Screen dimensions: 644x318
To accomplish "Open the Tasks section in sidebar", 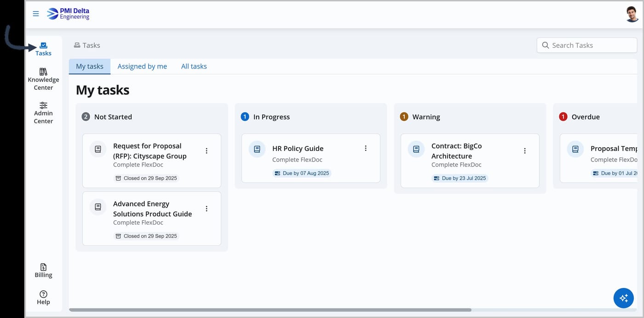I will point(43,49).
